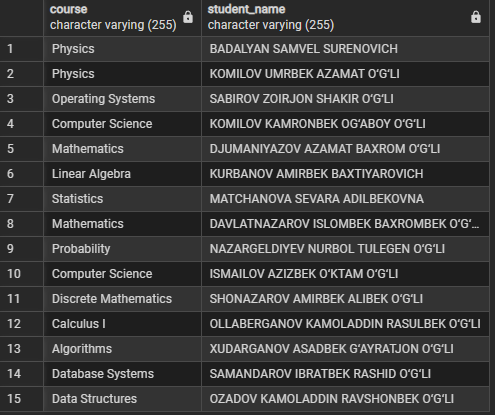Click the Operating Systems course cell

pyautogui.click(x=122, y=99)
